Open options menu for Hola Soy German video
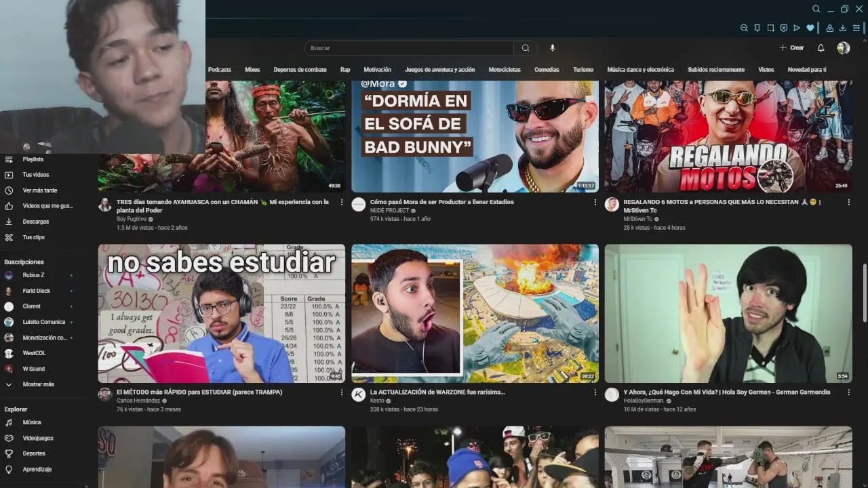Viewport: 868px width, 488px height. click(848, 392)
